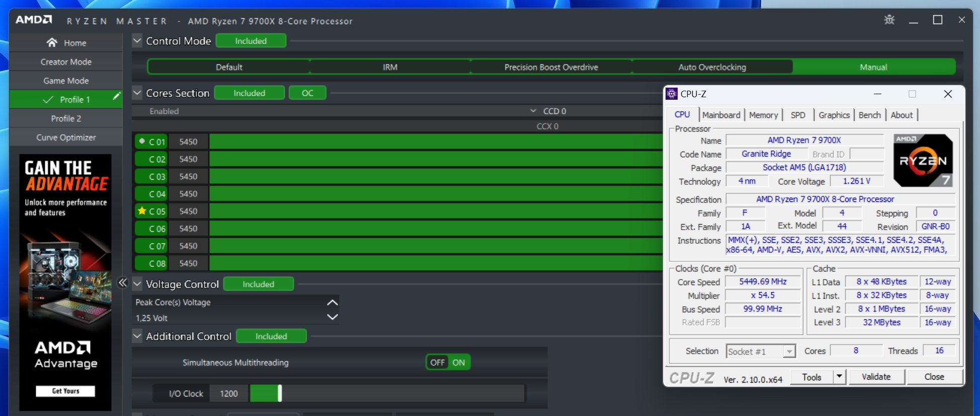Toggle Voltage Control Included button
Viewport: 980px width, 416px height.
click(259, 284)
